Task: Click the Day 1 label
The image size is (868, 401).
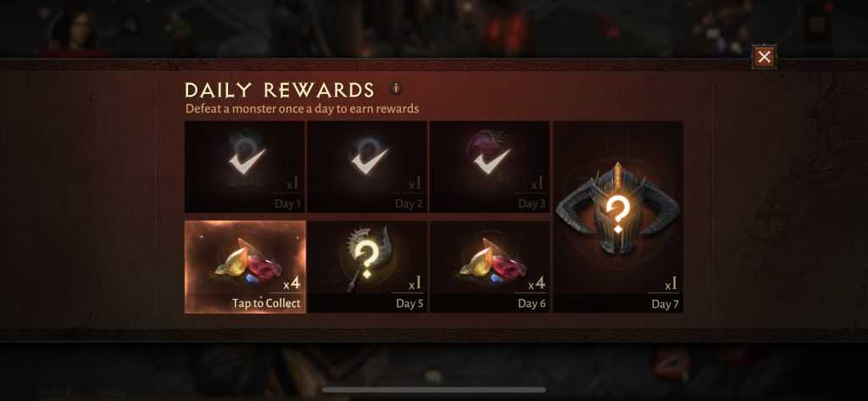Action: [x=288, y=203]
